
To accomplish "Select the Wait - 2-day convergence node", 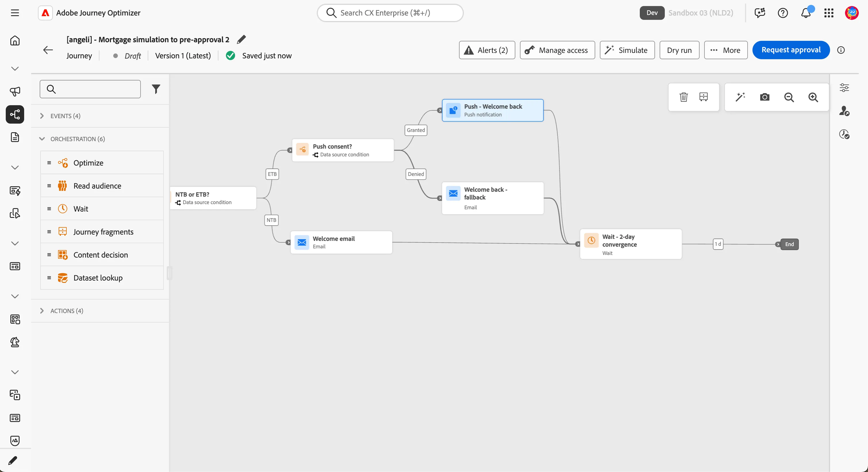I will click(630, 244).
